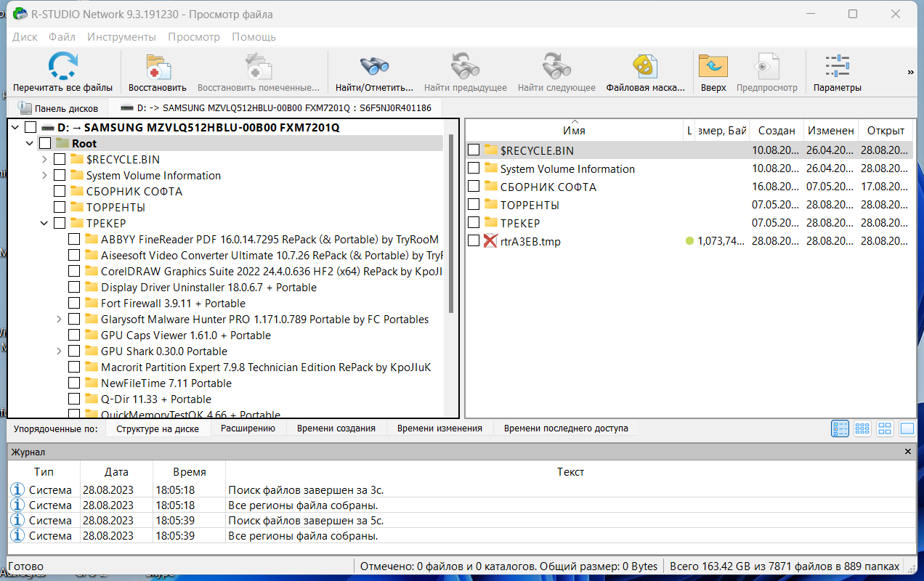Close the Журнал log panel

(x=908, y=452)
